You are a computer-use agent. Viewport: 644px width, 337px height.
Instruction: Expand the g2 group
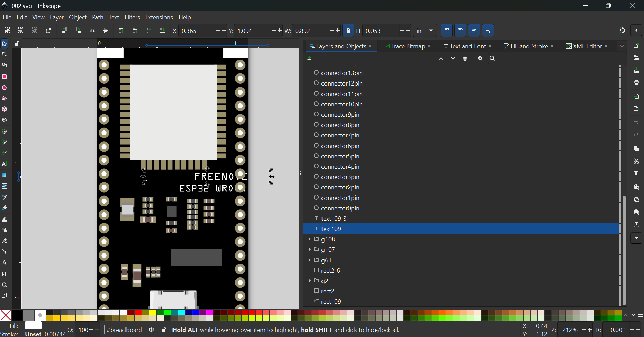pyautogui.click(x=310, y=281)
